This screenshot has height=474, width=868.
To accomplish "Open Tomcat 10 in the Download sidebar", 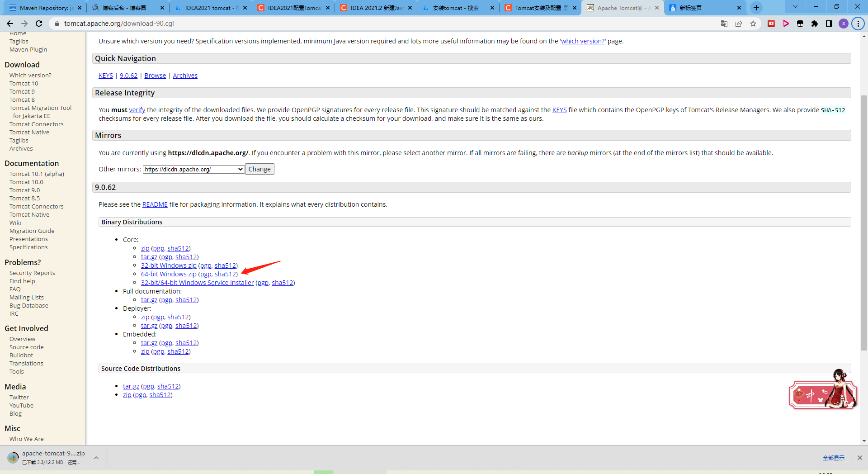I will point(24,84).
